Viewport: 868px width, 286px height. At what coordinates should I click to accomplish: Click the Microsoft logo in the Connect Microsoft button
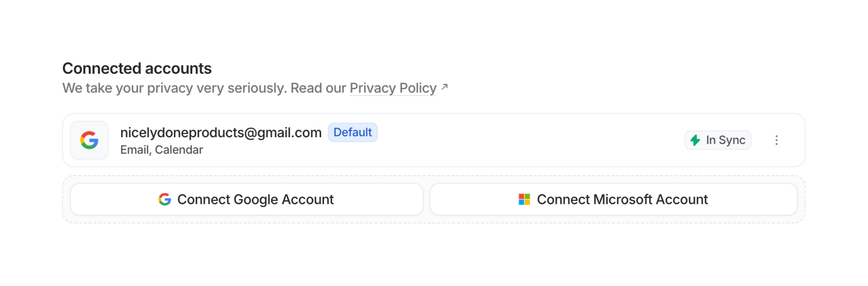524,199
